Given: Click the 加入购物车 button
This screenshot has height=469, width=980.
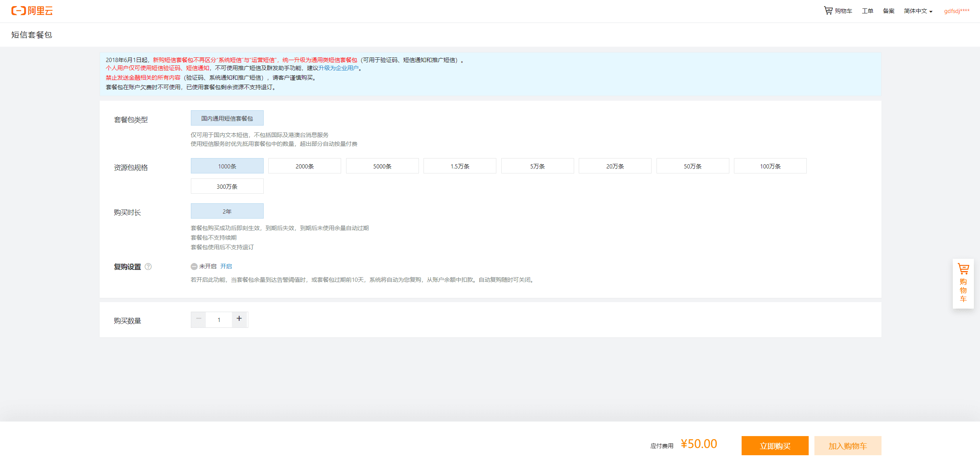Looking at the screenshot, I should (847, 446).
